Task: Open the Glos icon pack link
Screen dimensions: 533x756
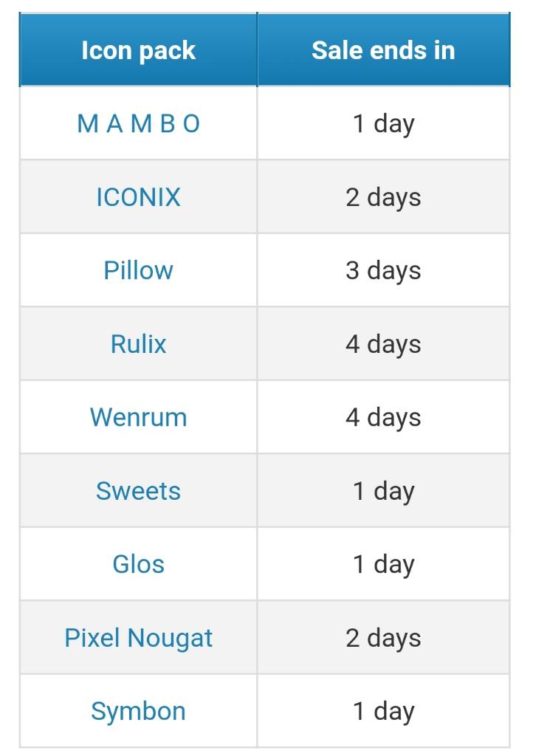Action: (138, 565)
